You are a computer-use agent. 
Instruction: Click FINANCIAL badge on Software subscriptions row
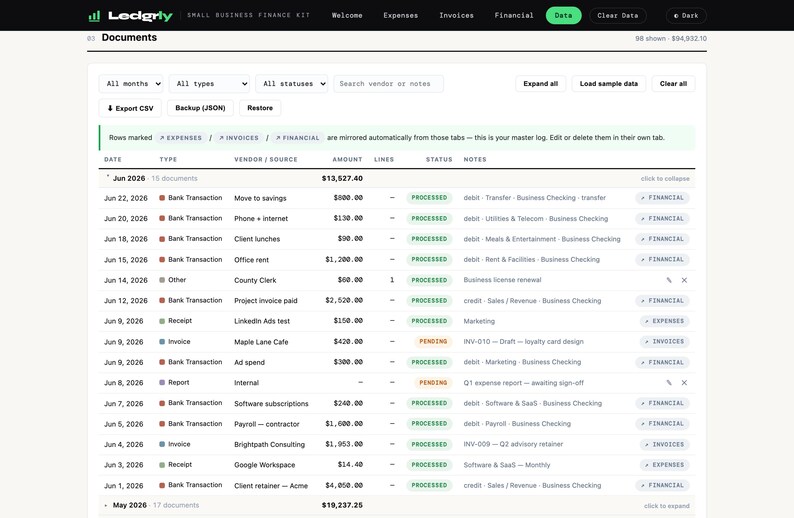coord(662,404)
